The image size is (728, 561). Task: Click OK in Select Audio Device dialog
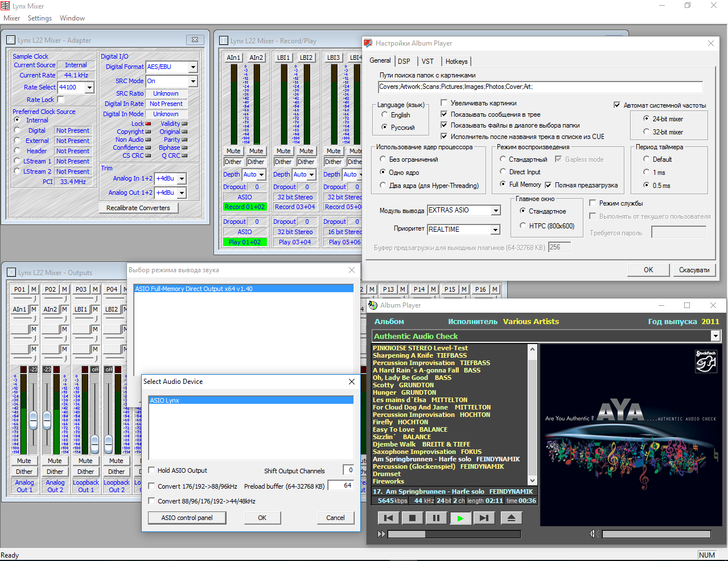[x=262, y=518]
